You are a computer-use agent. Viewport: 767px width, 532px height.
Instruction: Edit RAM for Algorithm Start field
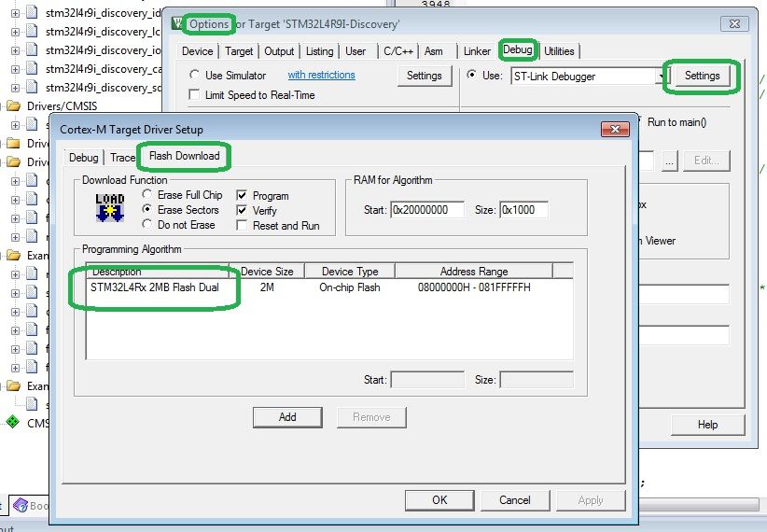click(427, 210)
